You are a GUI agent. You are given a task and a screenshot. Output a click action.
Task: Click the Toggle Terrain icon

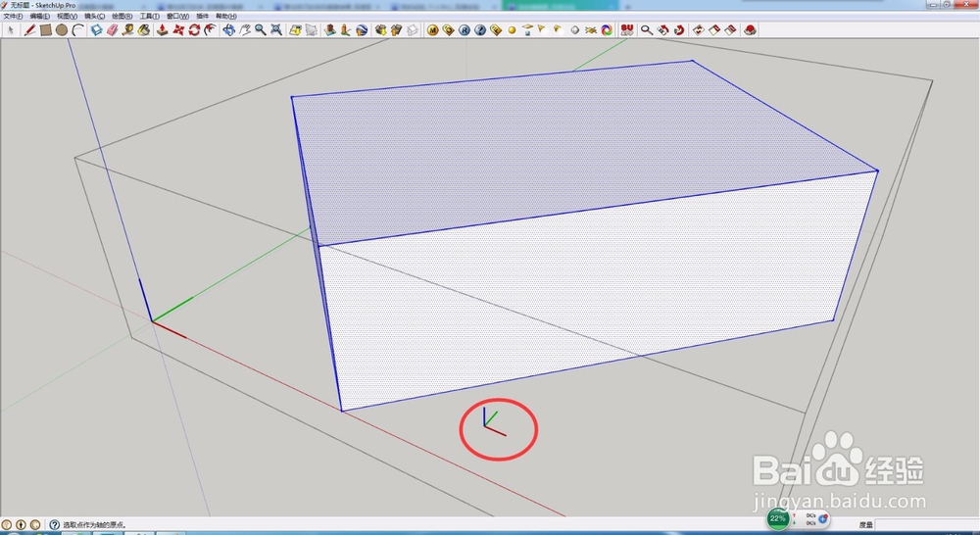[312, 30]
